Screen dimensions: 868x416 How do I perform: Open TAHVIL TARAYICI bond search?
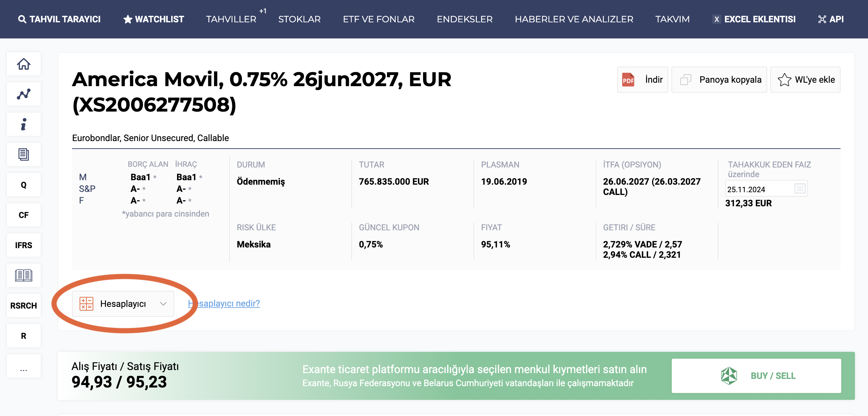[x=59, y=19]
